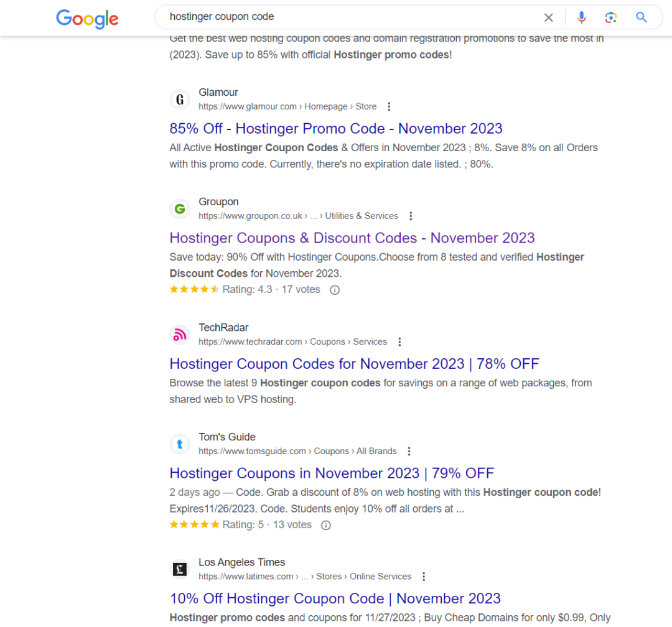Open info icon next to Tom's Guide 13 votes
Viewport: 672px width, 627px height.
point(326,526)
